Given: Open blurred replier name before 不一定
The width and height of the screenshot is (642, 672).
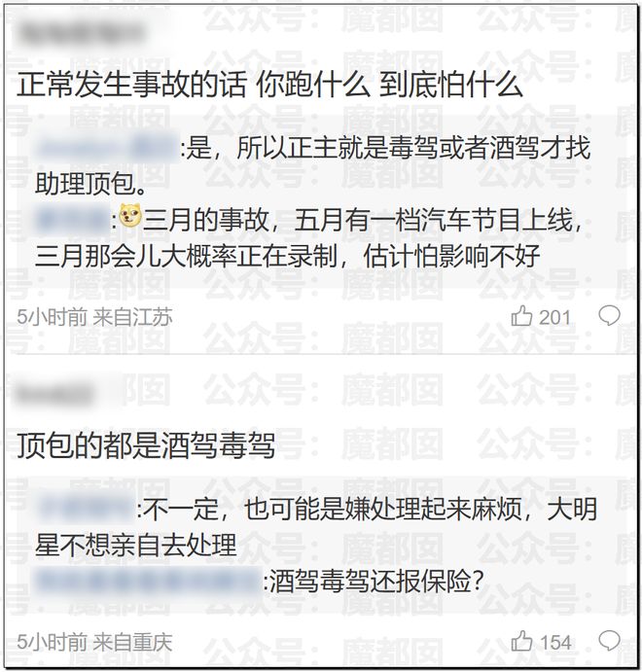Looking at the screenshot, I should 86,509.
